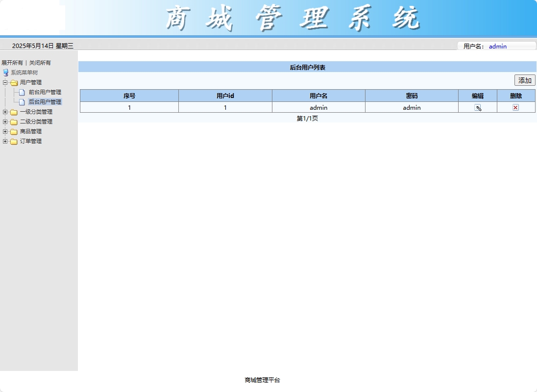Open the 前台用户管理 menu item
Viewport: 537px width, 392px height.
coord(44,92)
